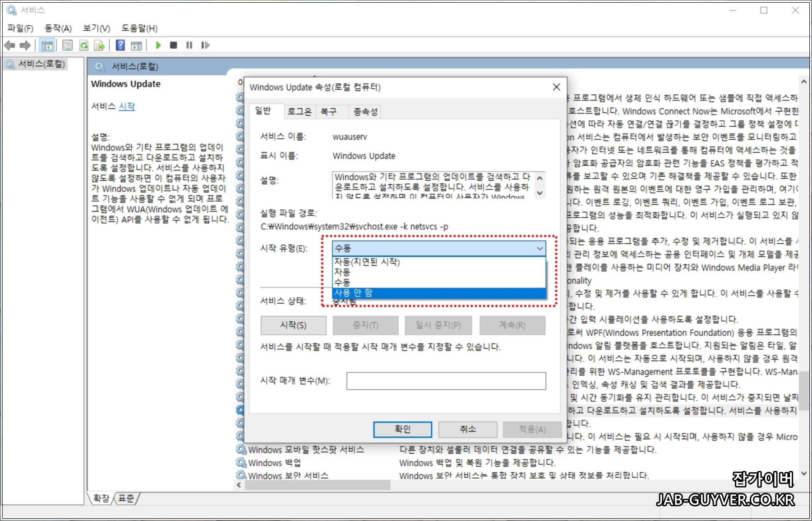The image size is (812, 521).
Task: Click the Restart service icon in the toolbar
Action: (x=205, y=45)
